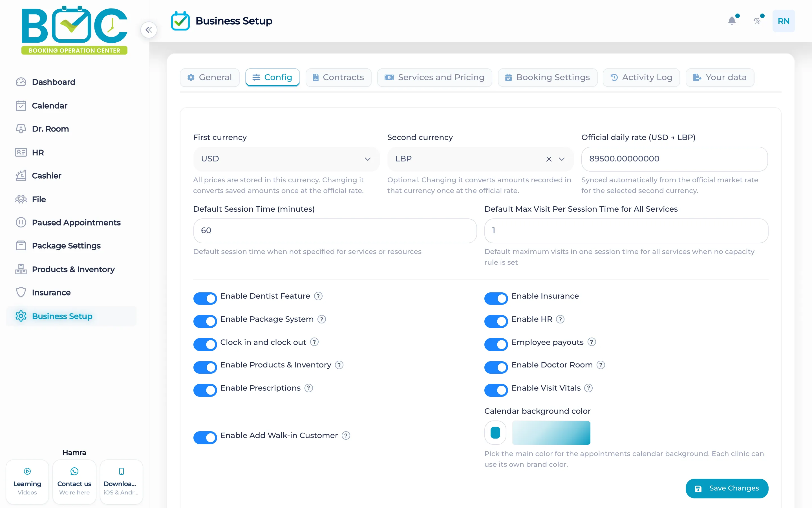Toggle Enable Insurance switch
Image resolution: width=812 pixels, height=508 pixels.
(496, 298)
